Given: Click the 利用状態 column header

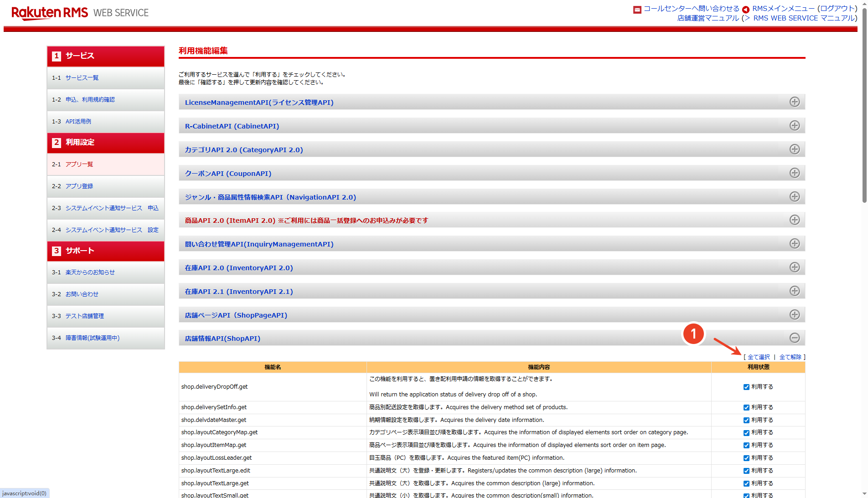Looking at the screenshot, I should [x=759, y=367].
